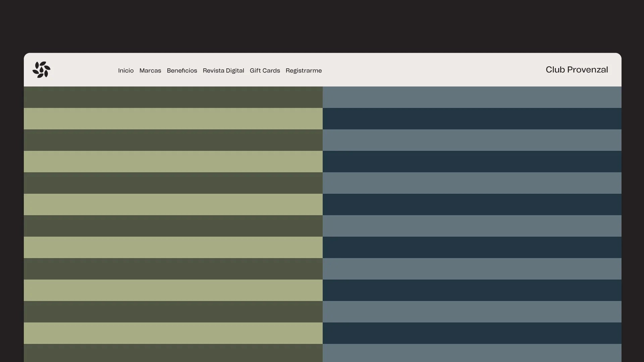Select Revista Digital in the navigation
The image size is (644, 362).
(223, 70)
